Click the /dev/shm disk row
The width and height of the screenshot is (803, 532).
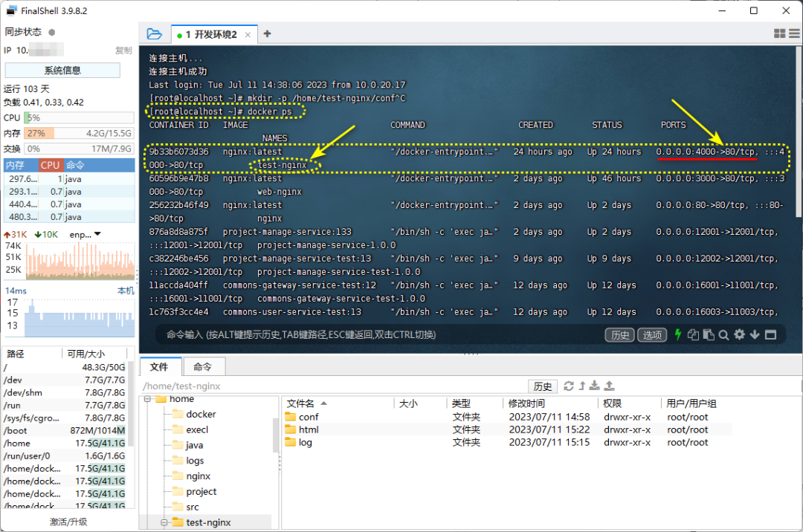65,393
